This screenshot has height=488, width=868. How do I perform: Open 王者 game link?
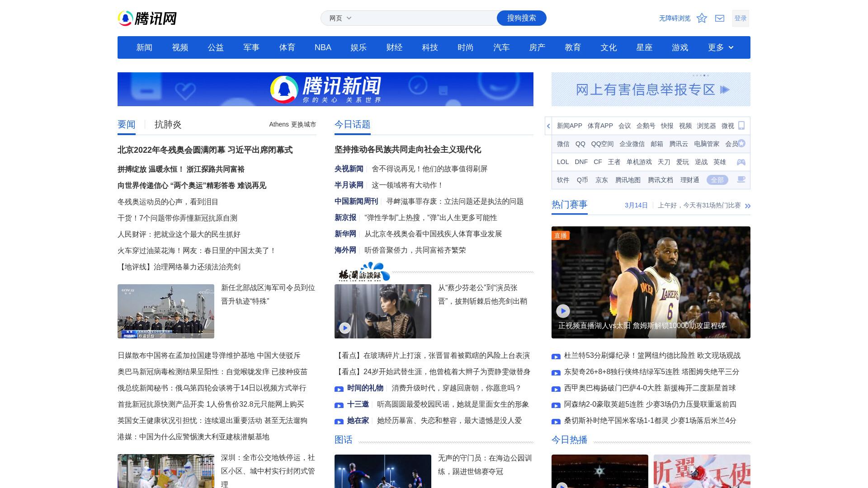[x=614, y=162]
